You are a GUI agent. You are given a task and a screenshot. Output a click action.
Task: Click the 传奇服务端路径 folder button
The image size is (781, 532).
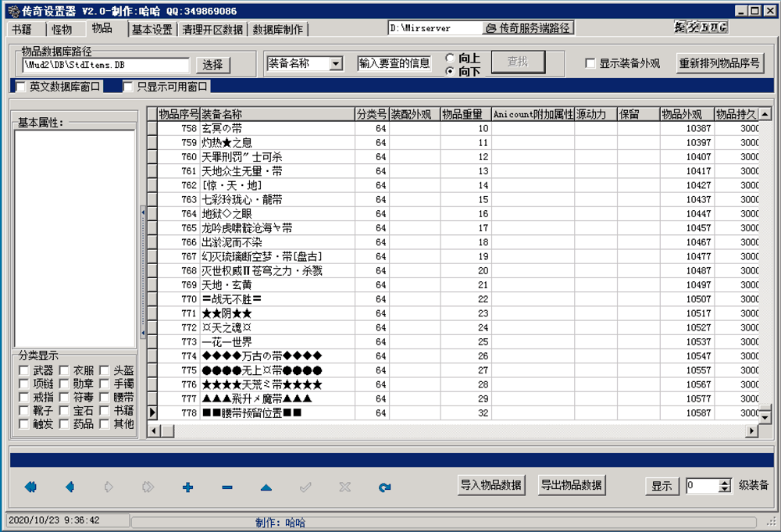tap(528, 28)
